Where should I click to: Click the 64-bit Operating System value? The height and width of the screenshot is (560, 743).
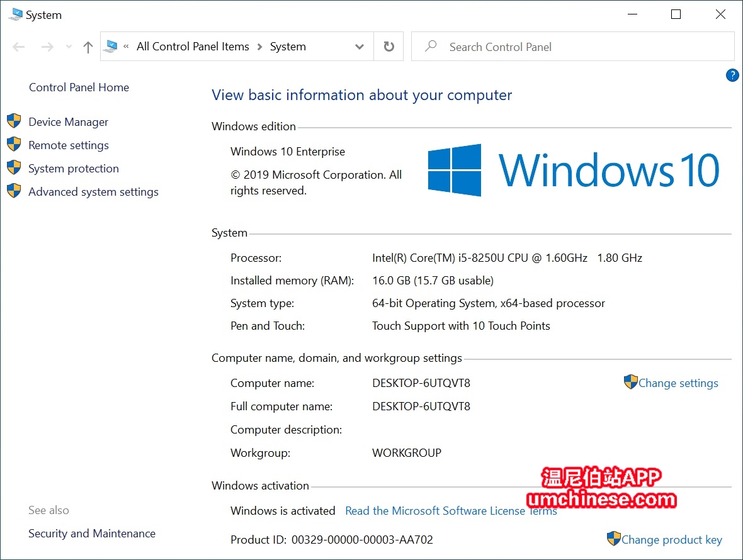coord(489,303)
